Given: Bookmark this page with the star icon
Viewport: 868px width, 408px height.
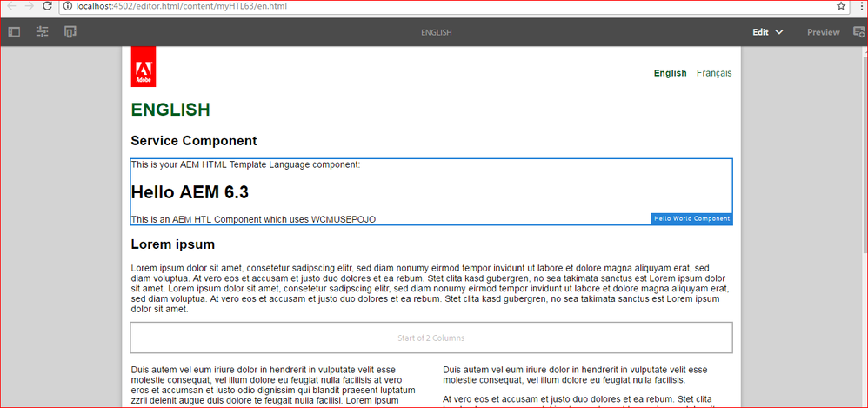Looking at the screenshot, I should click(841, 6).
